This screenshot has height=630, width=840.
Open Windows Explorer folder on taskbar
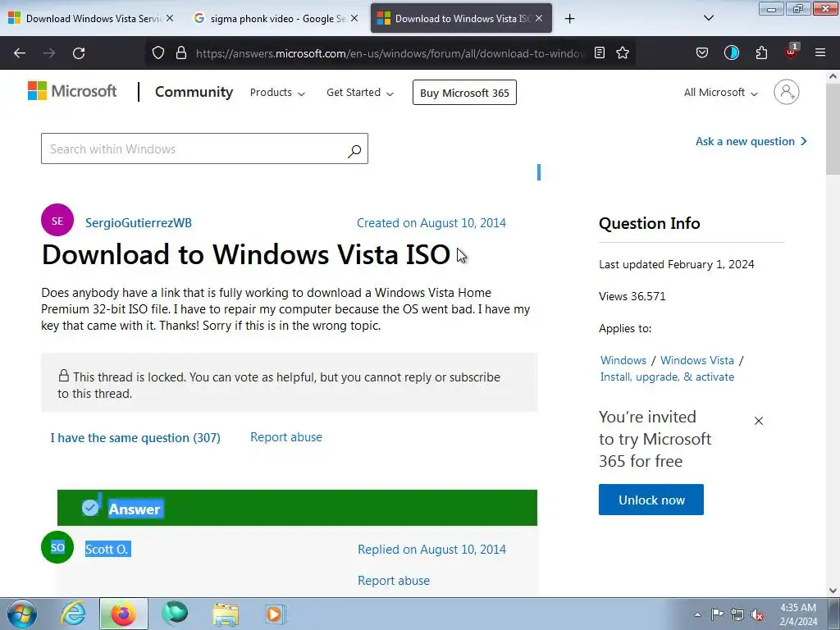click(226, 614)
